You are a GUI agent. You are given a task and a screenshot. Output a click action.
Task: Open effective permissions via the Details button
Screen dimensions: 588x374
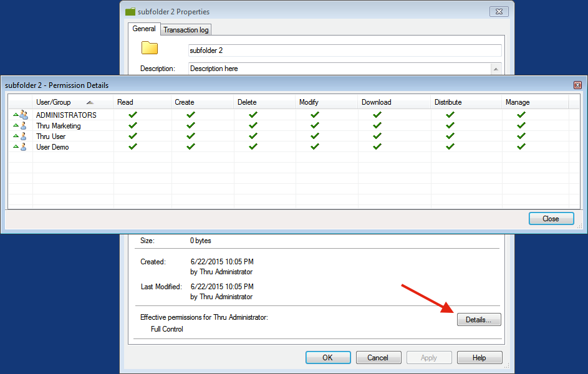click(x=478, y=319)
